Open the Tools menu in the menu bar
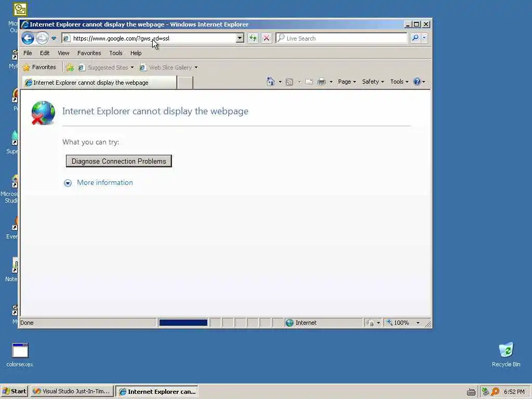This screenshot has height=399, width=532. [116, 53]
